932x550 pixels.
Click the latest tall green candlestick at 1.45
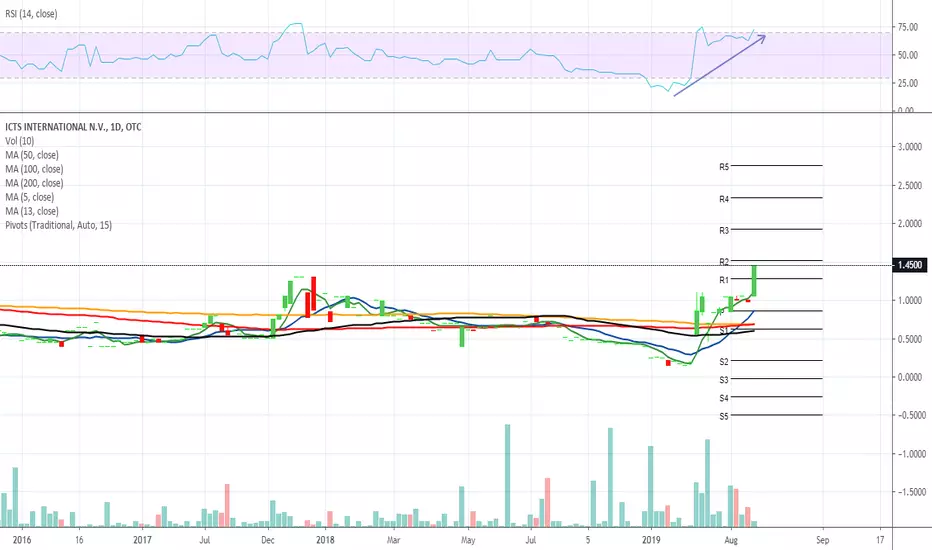click(754, 280)
